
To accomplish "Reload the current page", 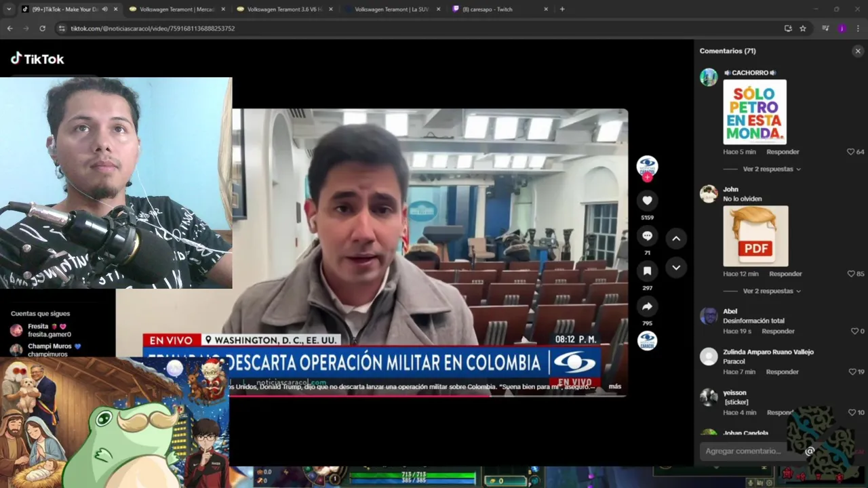I will (x=42, y=28).
